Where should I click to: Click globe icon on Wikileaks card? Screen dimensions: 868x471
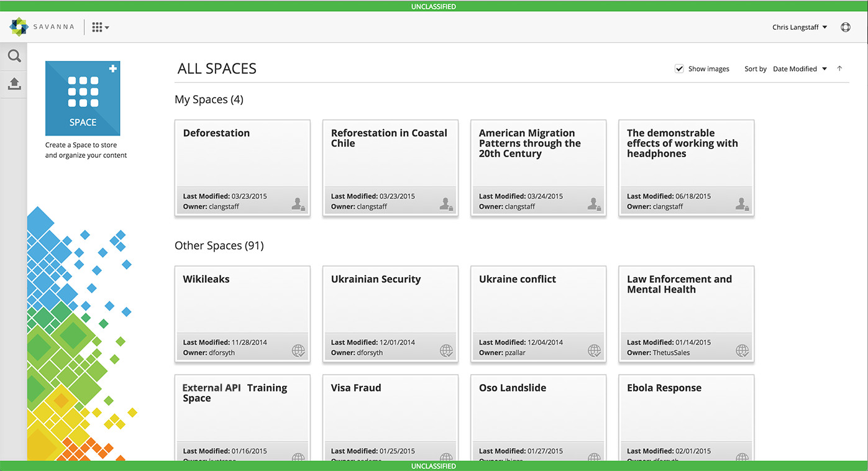tap(298, 350)
